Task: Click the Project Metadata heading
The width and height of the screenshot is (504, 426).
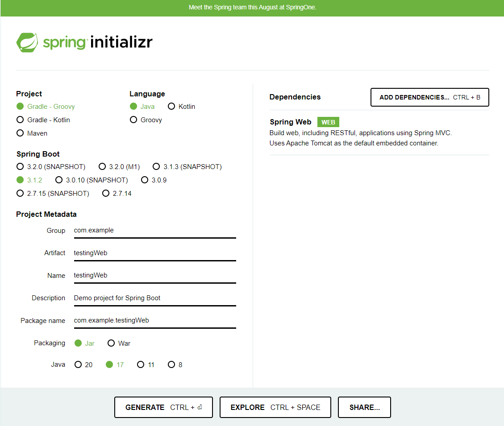Action: pyautogui.click(x=46, y=214)
